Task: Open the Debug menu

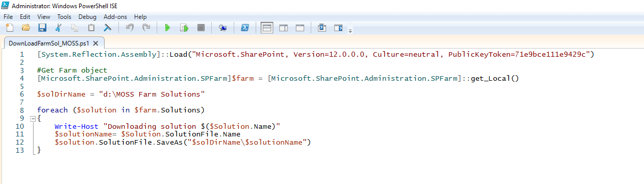Action: (x=87, y=17)
